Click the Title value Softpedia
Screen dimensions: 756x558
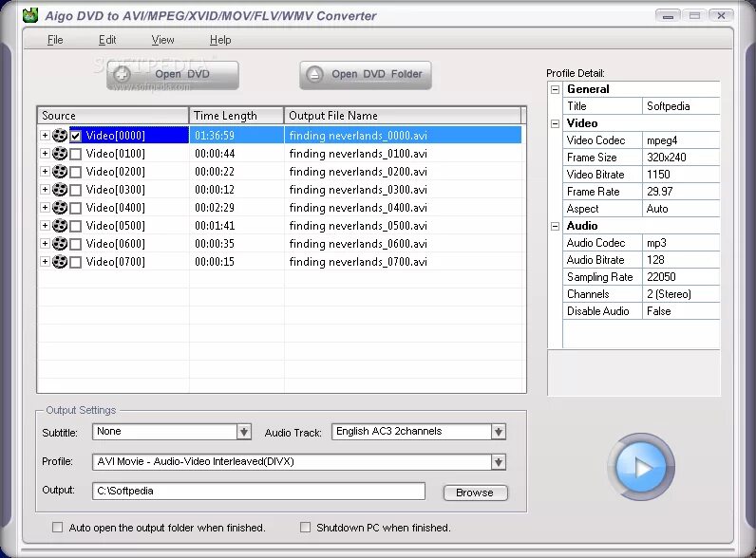(681, 106)
